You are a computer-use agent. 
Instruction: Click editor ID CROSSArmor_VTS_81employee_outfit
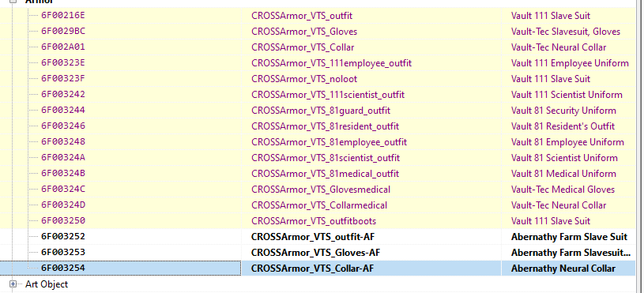[329, 142]
